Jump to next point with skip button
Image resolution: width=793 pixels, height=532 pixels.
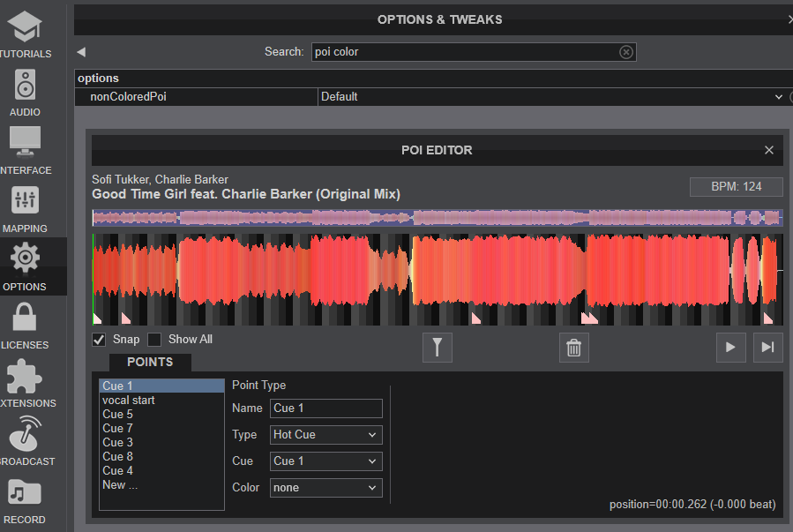[768, 348]
